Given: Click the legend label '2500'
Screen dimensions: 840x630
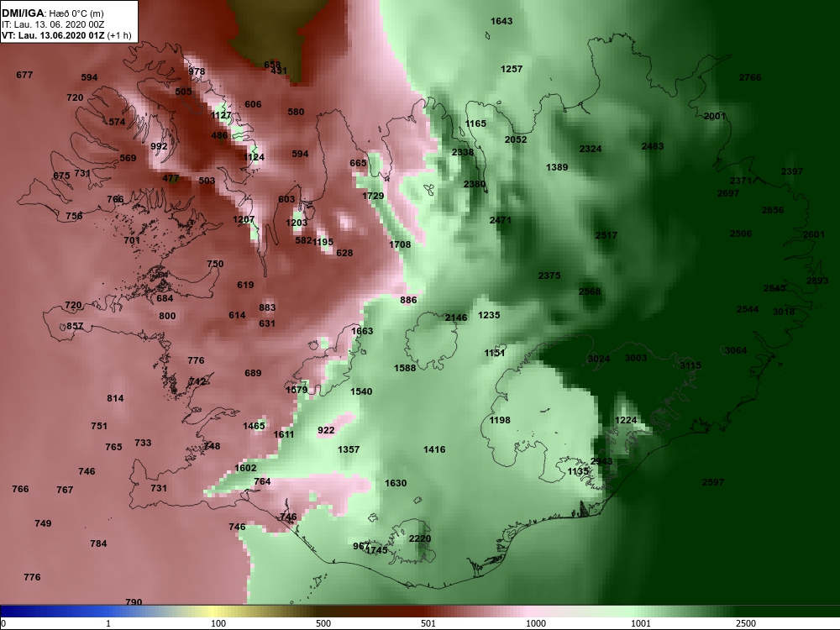Looking at the screenshot, I should (x=746, y=623).
